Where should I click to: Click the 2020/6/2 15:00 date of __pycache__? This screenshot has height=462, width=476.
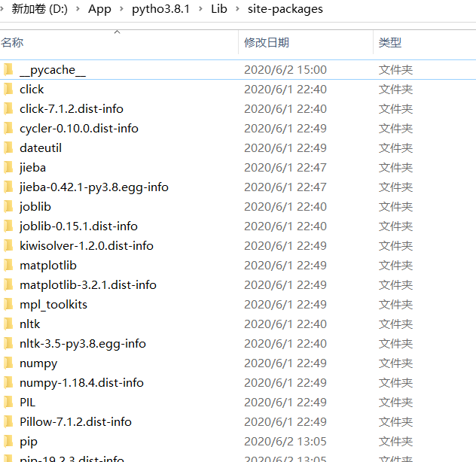[x=285, y=70]
